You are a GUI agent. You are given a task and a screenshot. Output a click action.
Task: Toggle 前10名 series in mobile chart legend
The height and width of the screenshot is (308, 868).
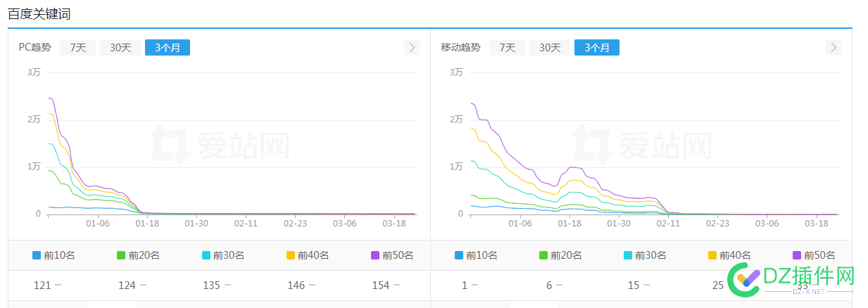pyautogui.click(x=476, y=255)
